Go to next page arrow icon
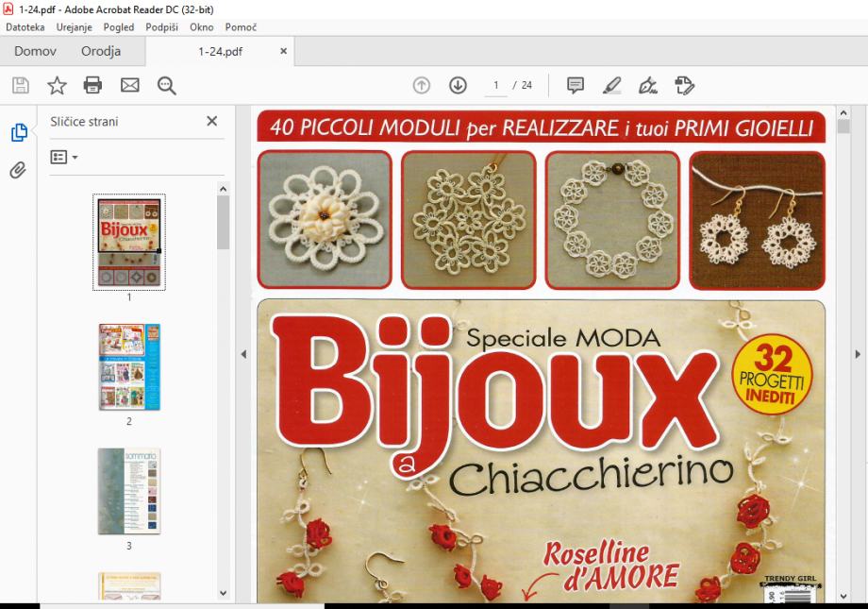The height and width of the screenshot is (609, 868). click(458, 86)
